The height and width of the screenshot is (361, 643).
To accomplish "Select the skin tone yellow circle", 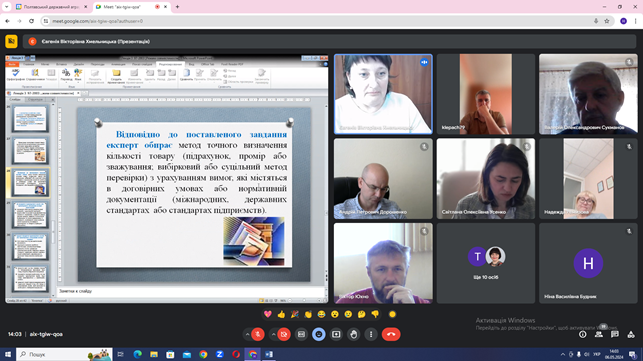I will pyautogui.click(x=392, y=314).
